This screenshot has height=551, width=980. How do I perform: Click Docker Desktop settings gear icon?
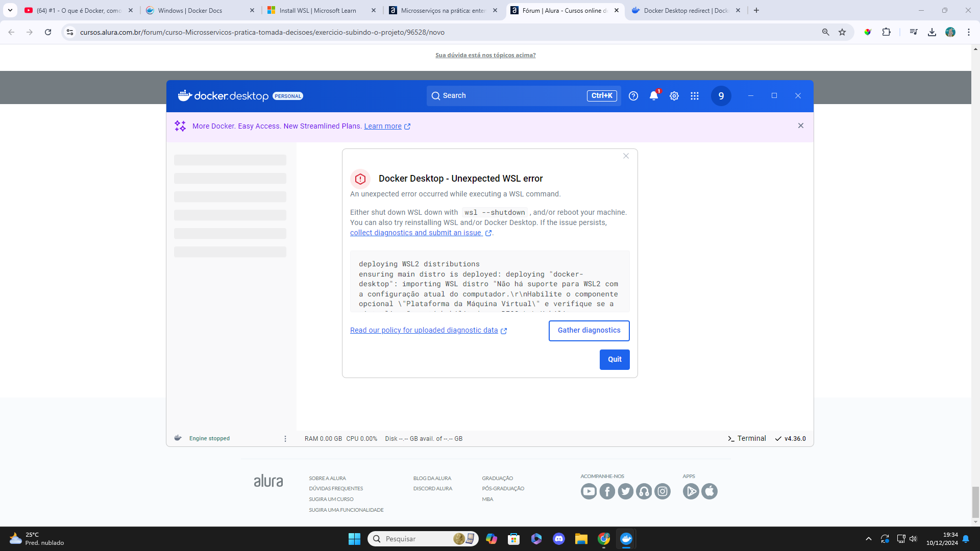674,95
